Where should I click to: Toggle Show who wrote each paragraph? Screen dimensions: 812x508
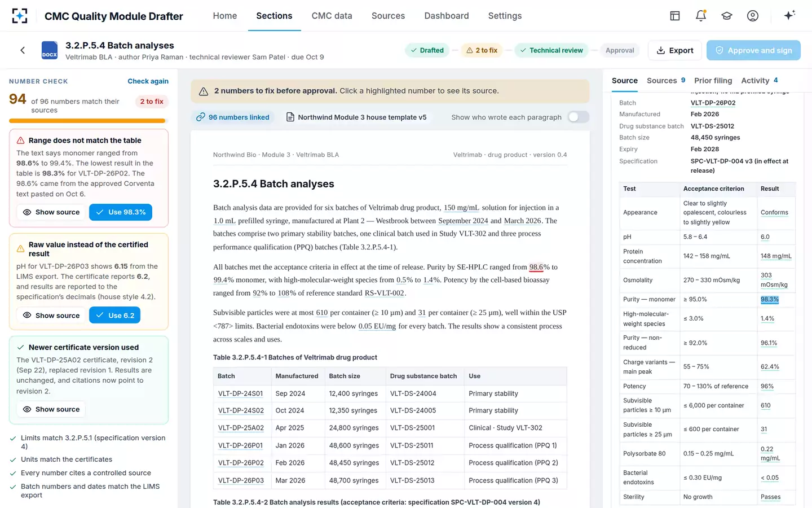(578, 117)
